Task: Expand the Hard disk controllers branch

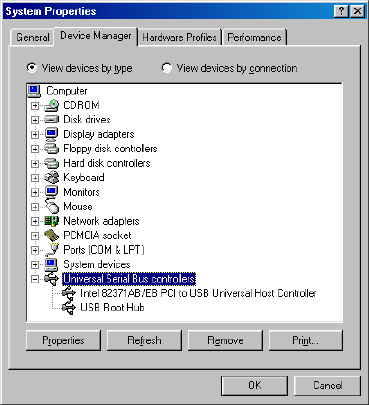Action: click(35, 163)
